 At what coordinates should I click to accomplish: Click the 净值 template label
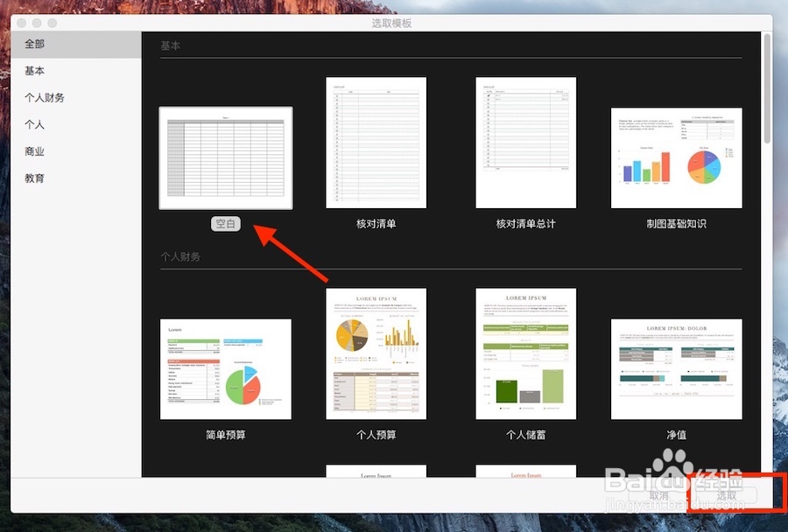pos(677,435)
